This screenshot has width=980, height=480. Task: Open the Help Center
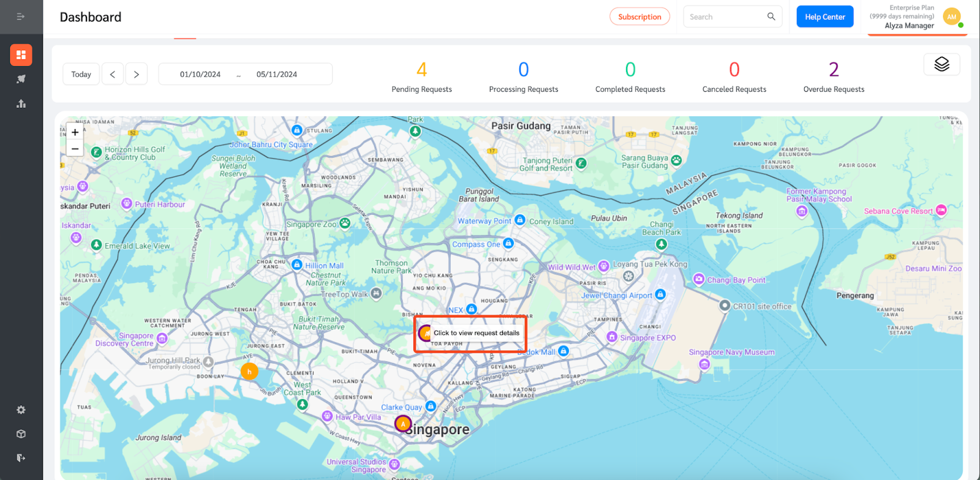tap(824, 17)
